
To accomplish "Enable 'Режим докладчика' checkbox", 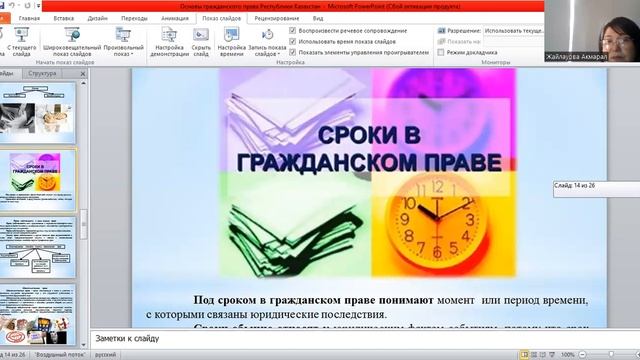I will tap(441, 52).
